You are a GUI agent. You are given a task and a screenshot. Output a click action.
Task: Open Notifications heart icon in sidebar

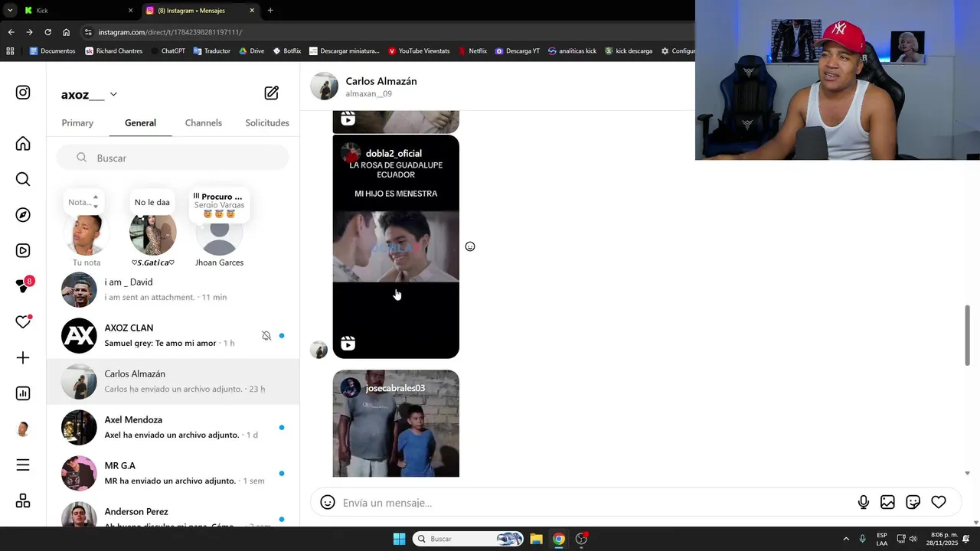click(23, 322)
